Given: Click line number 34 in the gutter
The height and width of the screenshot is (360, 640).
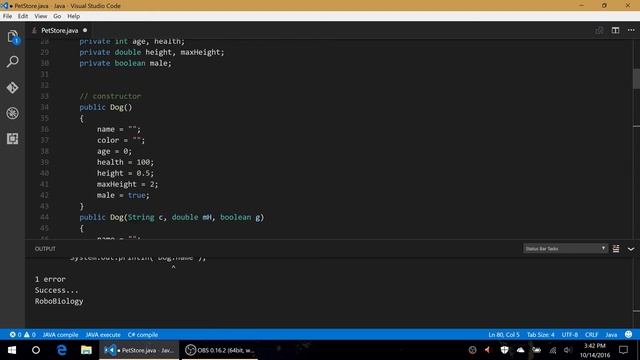Looking at the screenshot, I should tap(44, 107).
